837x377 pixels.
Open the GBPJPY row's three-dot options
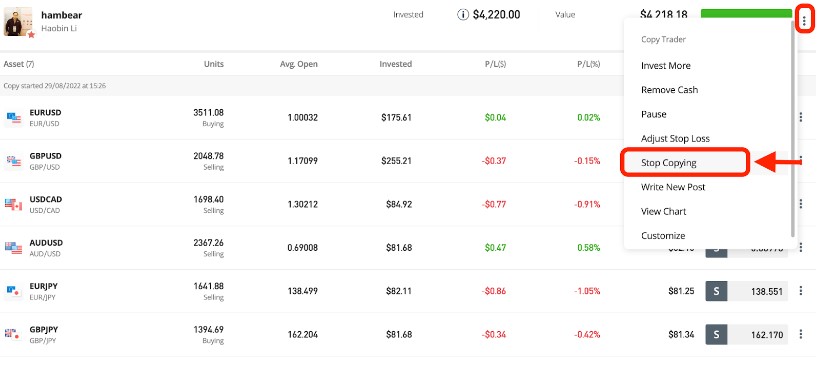tap(801, 334)
